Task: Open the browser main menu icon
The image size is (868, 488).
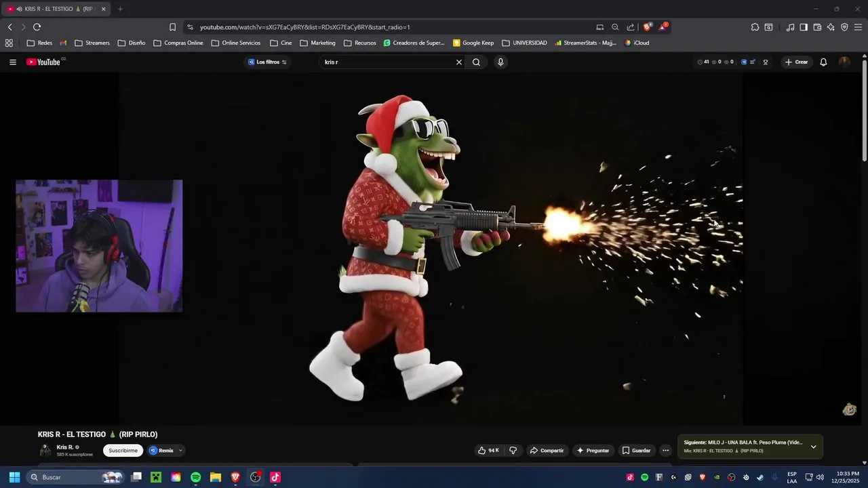Action: [x=858, y=27]
